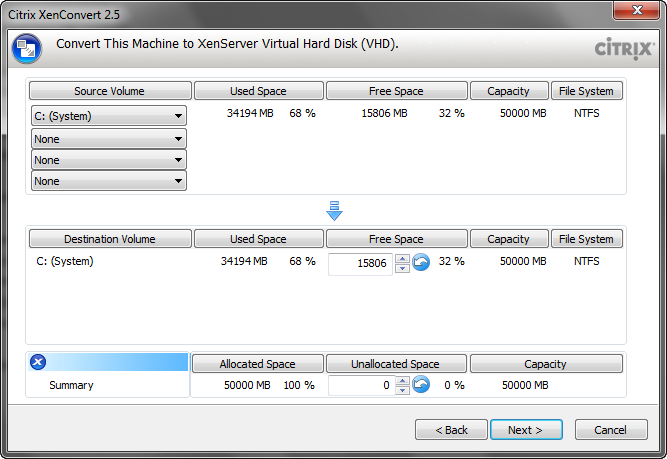Click the free space field showing 15806
Image resolution: width=667 pixels, height=459 pixels.
(360, 264)
